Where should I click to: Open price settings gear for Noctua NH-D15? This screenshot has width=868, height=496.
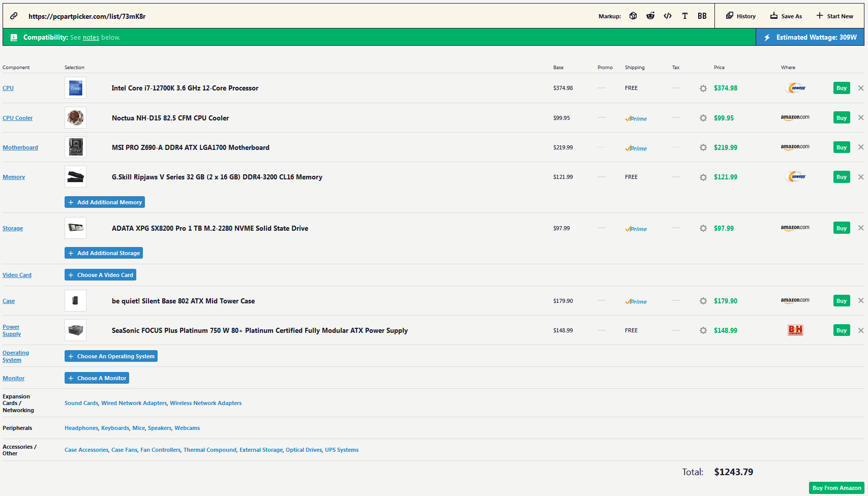[703, 118]
